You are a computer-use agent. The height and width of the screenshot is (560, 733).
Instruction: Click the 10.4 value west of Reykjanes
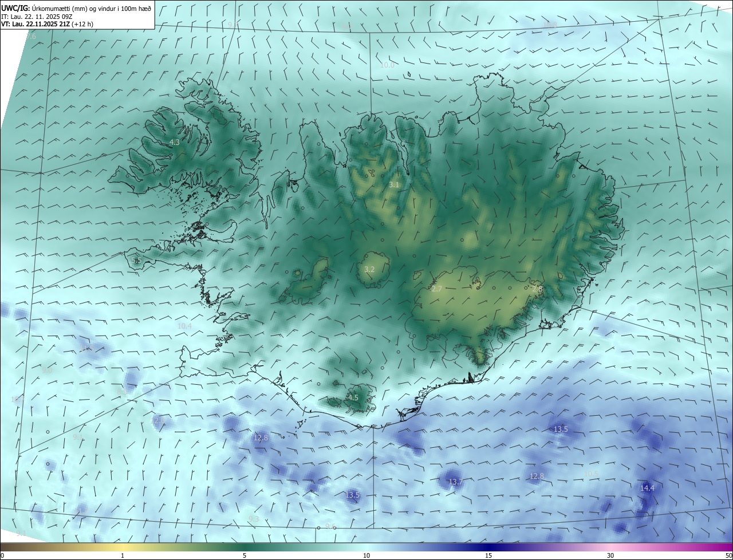click(x=184, y=326)
